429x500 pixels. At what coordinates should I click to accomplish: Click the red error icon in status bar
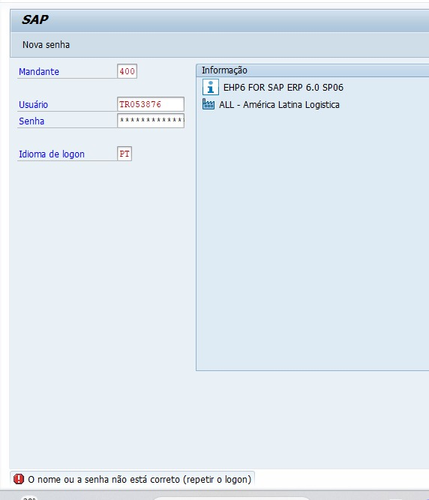click(19, 479)
